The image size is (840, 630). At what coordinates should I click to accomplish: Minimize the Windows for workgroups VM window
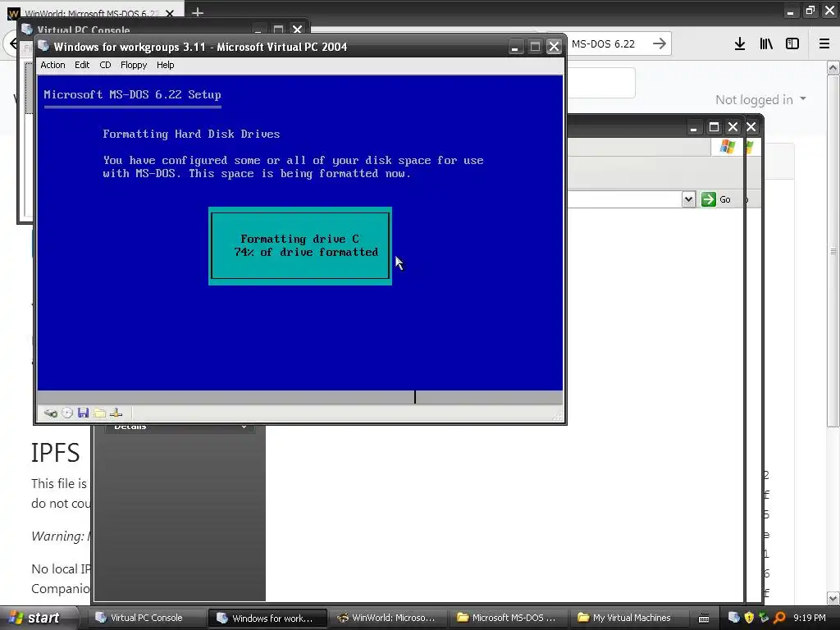[515, 47]
